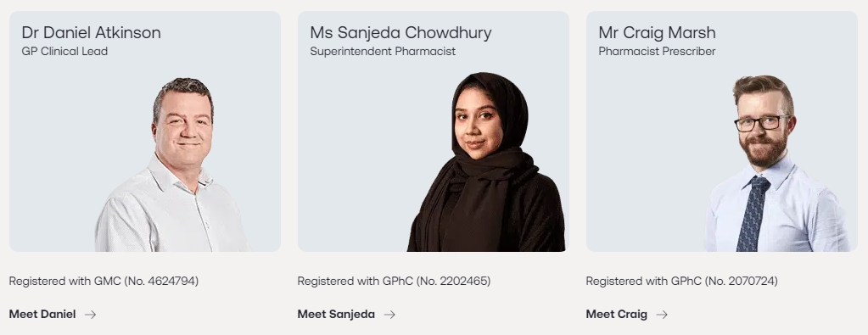This screenshot has height=335, width=868.
Task: Open the Meet Daniel link
Action: coord(53,315)
